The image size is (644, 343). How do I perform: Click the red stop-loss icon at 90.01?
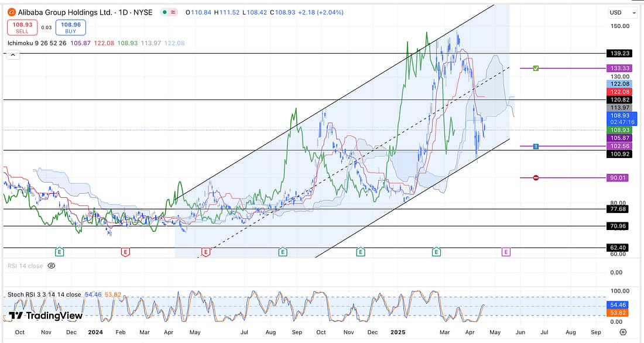536,177
